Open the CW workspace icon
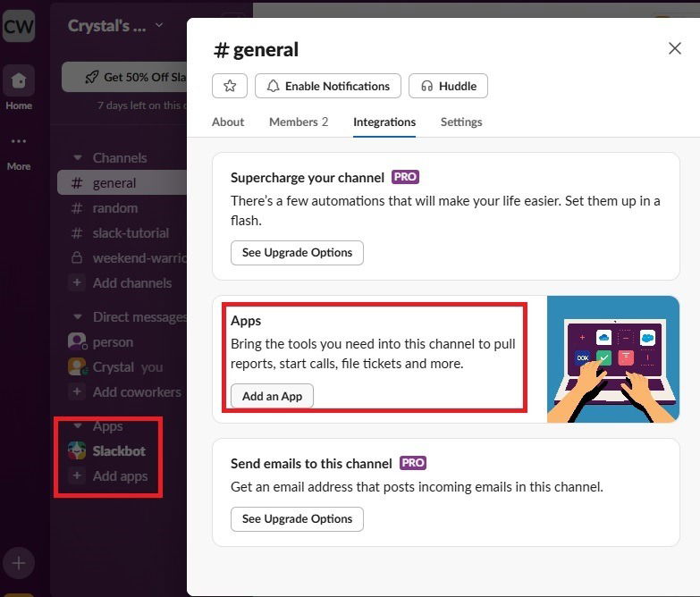This screenshot has height=597, width=700. (18, 26)
